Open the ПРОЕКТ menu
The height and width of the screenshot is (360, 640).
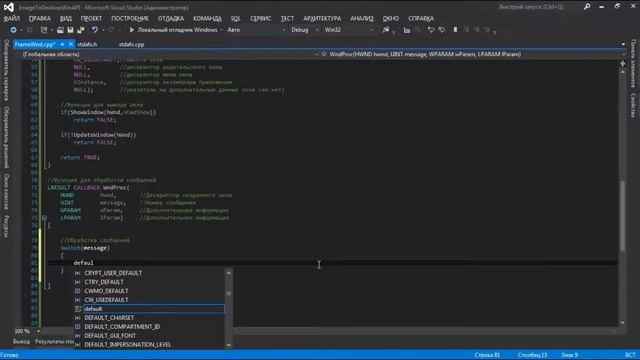coord(91,18)
